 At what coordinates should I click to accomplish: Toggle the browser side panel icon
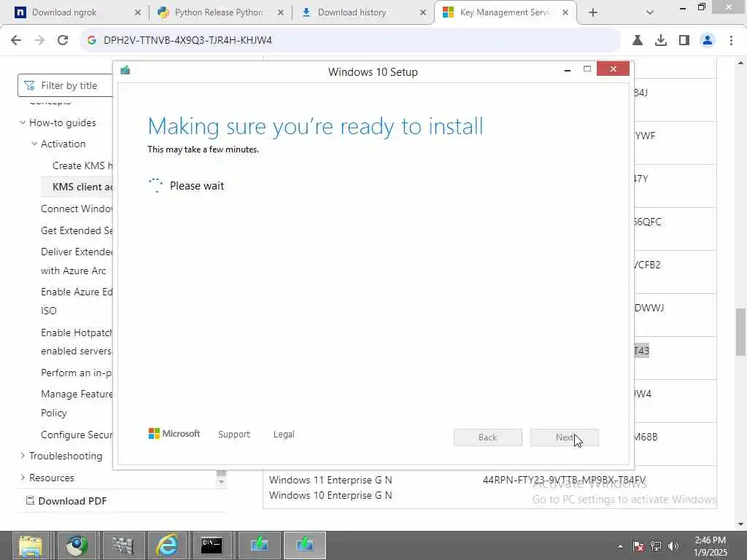click(x=684, y=41)
